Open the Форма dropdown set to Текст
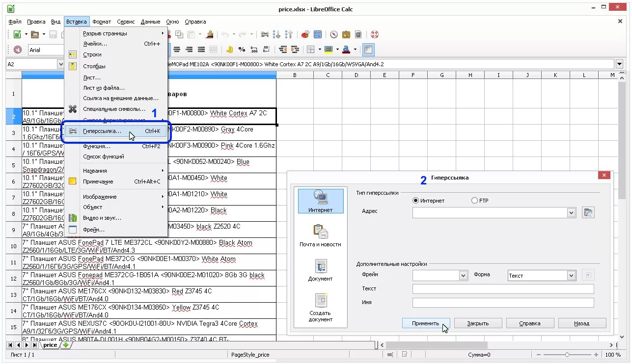The width and height of the screenshot is (632, 364). point(571,276)
